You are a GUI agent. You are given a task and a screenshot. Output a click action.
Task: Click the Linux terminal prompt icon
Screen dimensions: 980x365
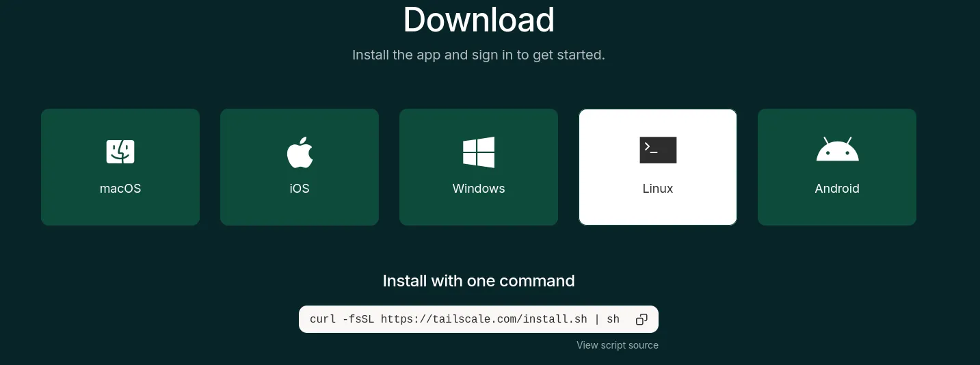[658, 150]
